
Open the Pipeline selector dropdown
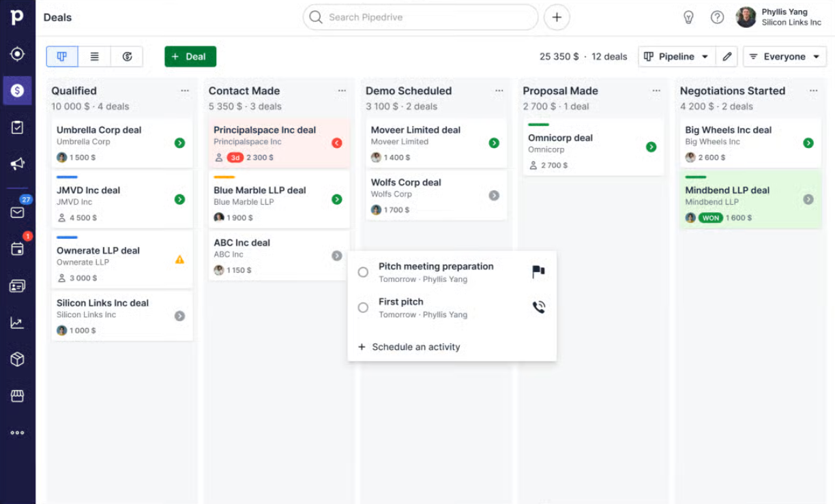click(676, 57)
